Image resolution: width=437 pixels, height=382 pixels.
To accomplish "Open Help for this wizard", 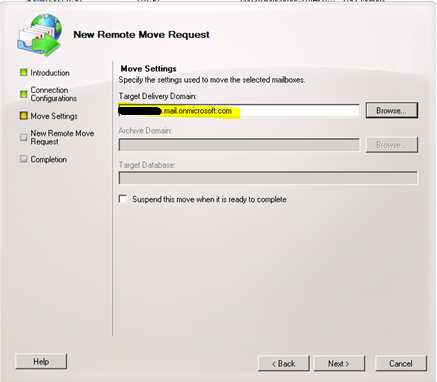I will click(41, 361).
